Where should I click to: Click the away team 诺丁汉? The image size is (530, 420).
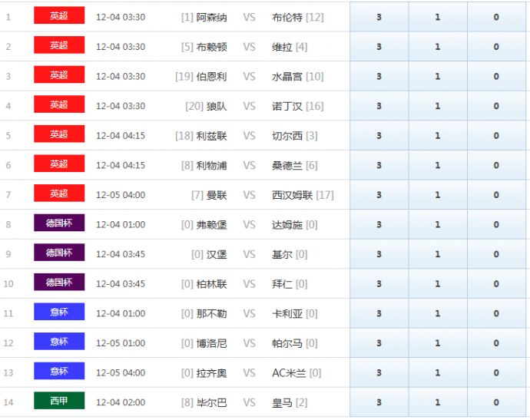pyautogui.click(x=287, y=106)
